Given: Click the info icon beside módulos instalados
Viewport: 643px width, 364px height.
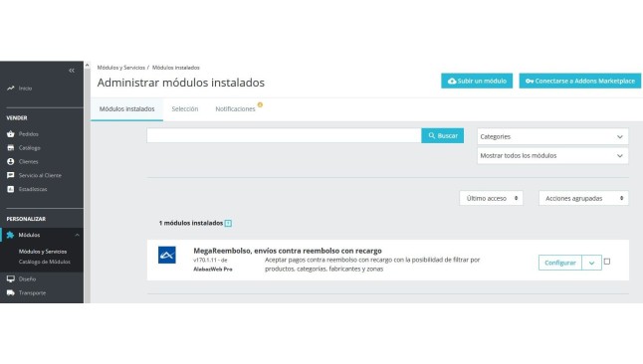Looking at the screenshot, I should tap(228, 224).
